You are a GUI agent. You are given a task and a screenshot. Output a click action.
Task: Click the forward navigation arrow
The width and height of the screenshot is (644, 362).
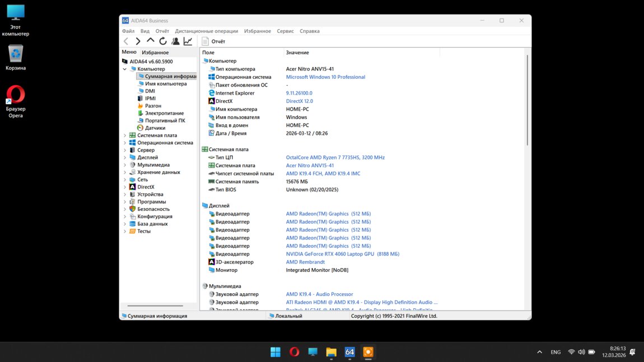(x=138, y=41)
